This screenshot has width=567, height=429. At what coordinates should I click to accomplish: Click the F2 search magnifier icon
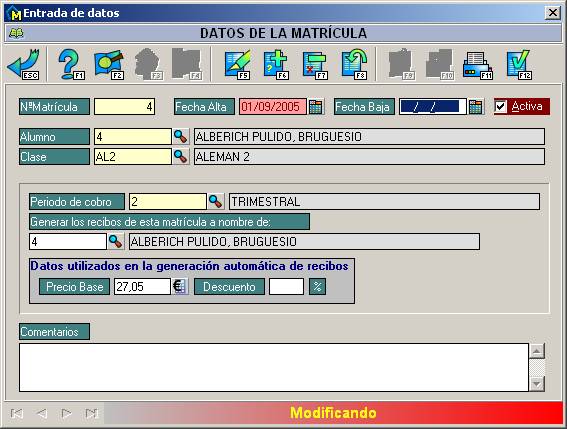[x=109, y=64]
